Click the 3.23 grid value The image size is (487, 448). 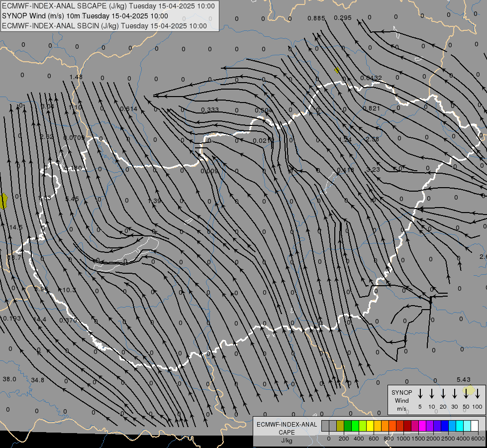373,170
